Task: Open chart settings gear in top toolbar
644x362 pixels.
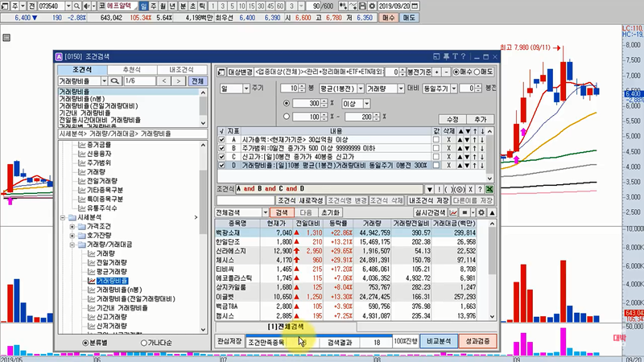Action: click(x=372, y=6)
